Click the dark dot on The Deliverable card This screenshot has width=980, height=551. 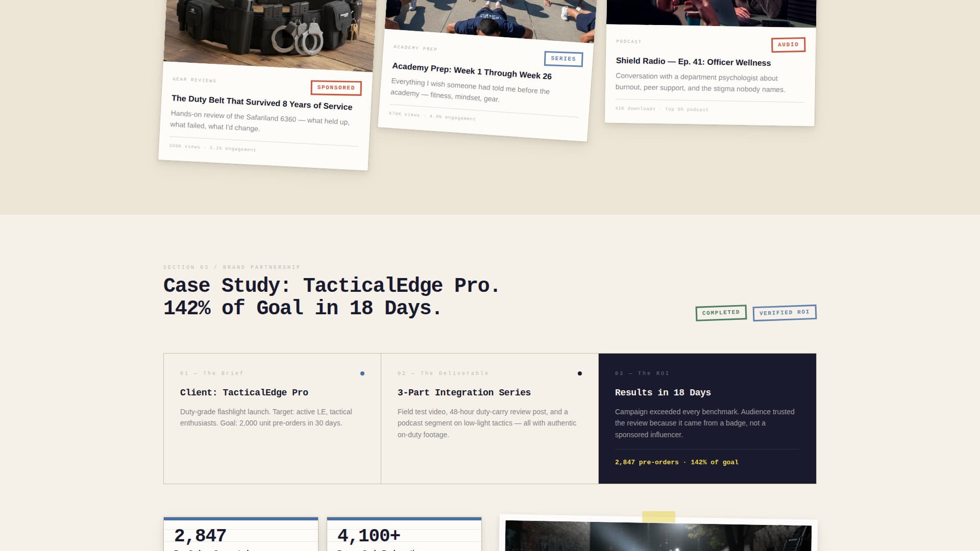tap(580, 373)
